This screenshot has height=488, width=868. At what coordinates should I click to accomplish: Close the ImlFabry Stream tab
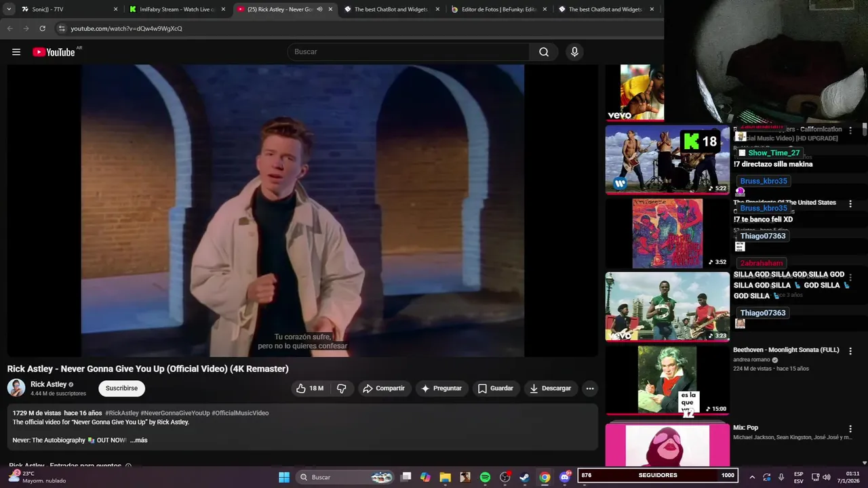click(223, 9)
